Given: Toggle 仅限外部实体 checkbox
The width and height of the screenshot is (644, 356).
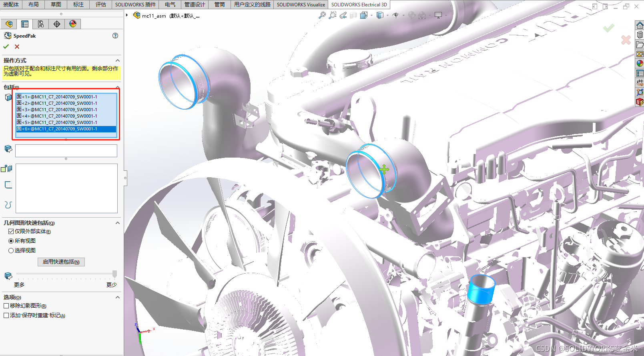Looking at the screenshot, I should click(x=11, y=231).
